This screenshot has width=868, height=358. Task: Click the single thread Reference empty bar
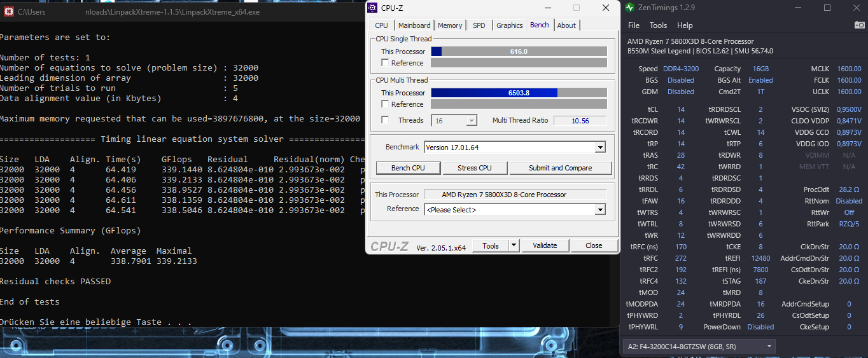(x=519, y=63)
